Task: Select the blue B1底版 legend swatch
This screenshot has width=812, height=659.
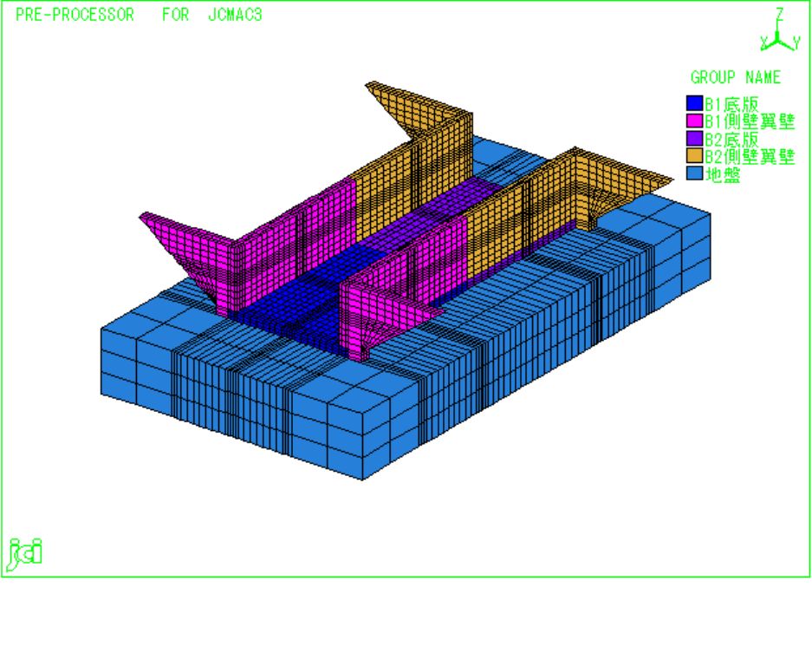Action: pyautogui.click(x=694, y=103)
